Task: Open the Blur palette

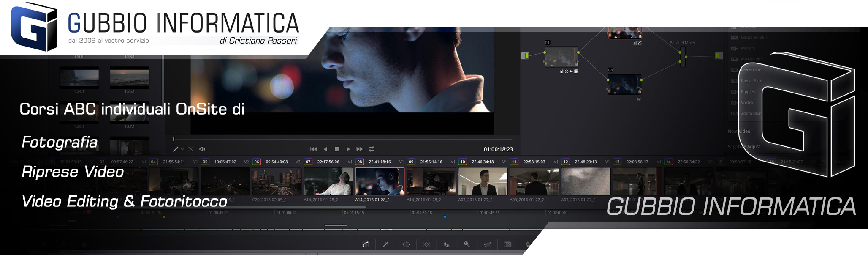Action: (446, 244)
